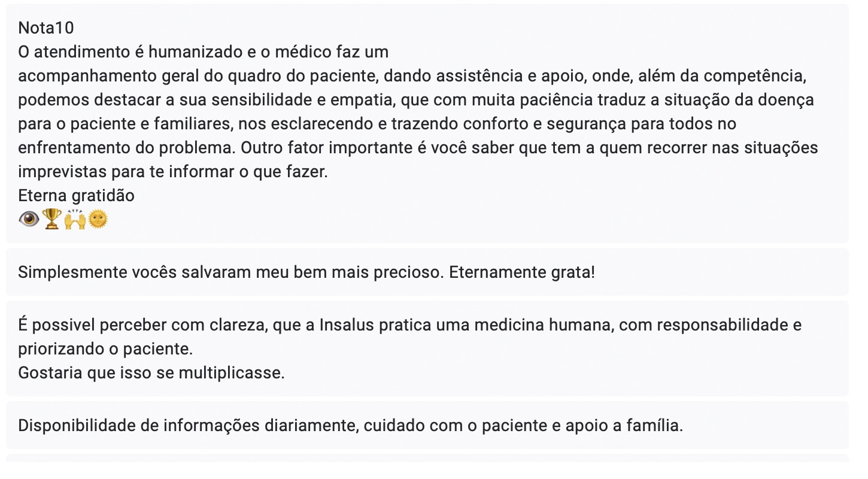
Task: Click the trophy emoji
Action: tap(52, 220)
